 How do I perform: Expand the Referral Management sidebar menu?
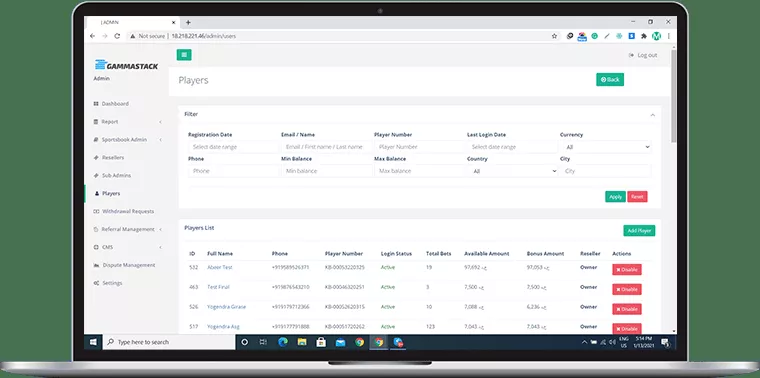(x=127, y=229)
